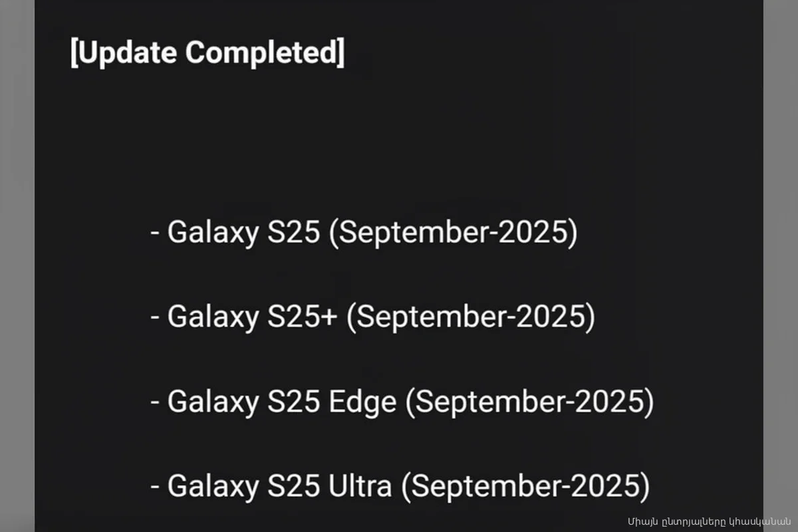The height and width of the screenshot is (532, 798).
Task: Select the plain Galaxy S25 model name
Action: 243,233
